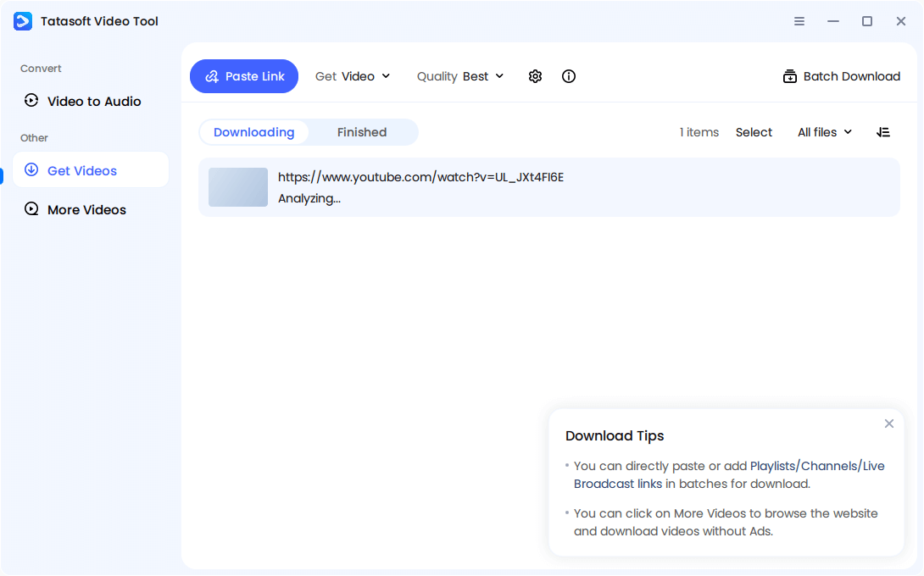924x576 pixels.
Task: Open the hamburger menu
Action: click(799, 21)
